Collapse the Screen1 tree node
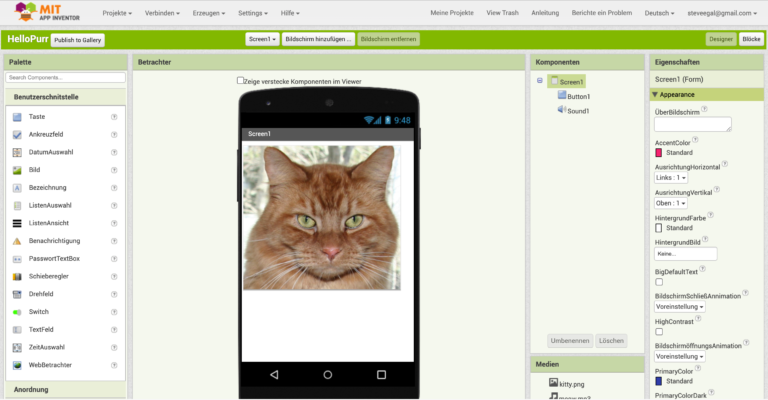The height and width of the screenshot is (400, 768). (540, 81)
